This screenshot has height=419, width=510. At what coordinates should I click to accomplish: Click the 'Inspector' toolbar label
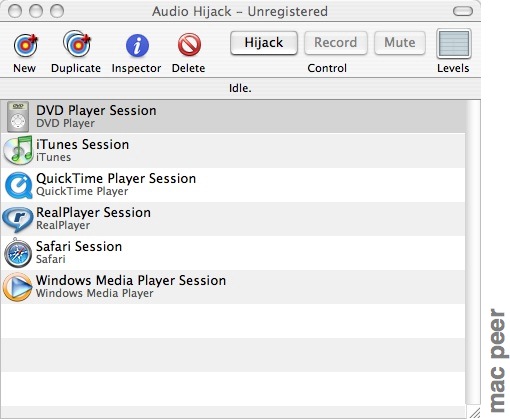click(x=136, y=68)
